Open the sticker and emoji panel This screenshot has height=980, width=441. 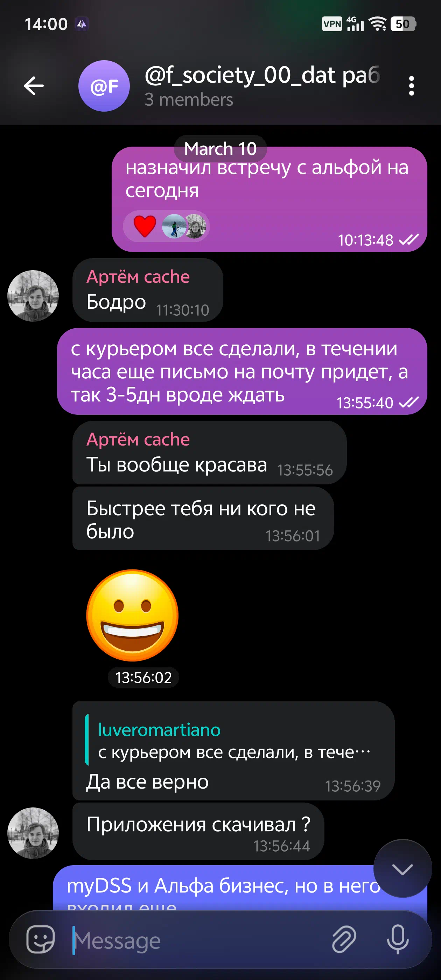[x=40, y=939]
